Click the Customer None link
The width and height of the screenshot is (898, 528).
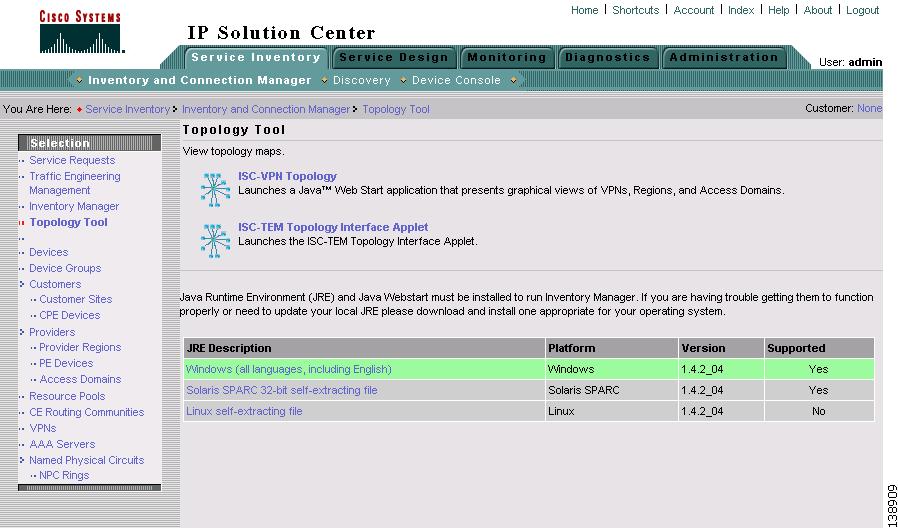[x=869, y=108]
